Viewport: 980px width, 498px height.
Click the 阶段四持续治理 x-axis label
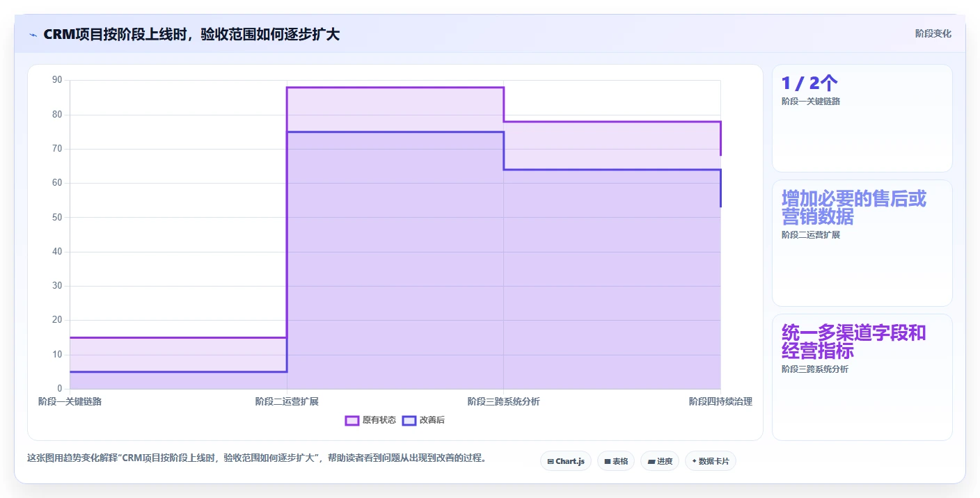[x=720, y=401]
